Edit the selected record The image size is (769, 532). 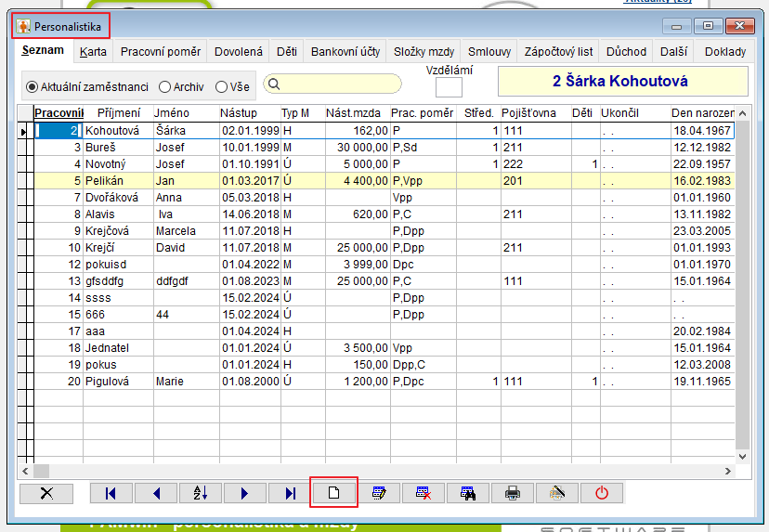379,493
